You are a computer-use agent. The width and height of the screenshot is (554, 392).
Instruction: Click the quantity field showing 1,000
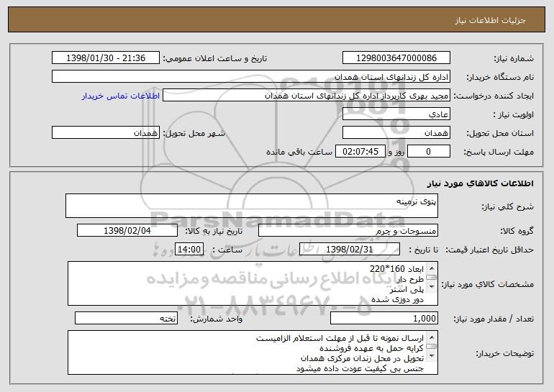click(x=384, y=318)
